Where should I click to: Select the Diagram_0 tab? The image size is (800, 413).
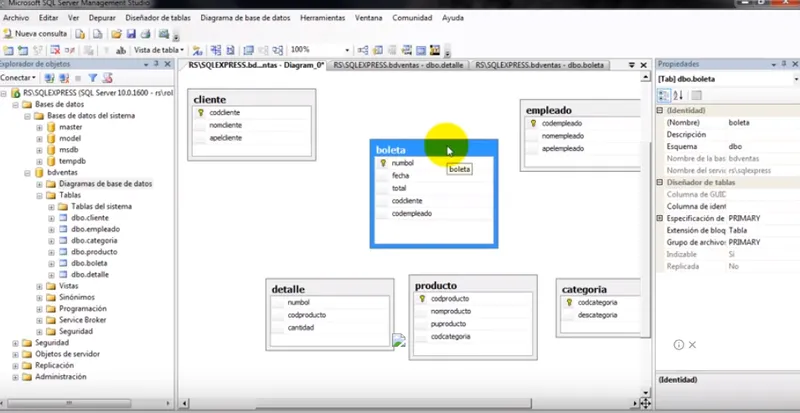(x=254, y=65)
